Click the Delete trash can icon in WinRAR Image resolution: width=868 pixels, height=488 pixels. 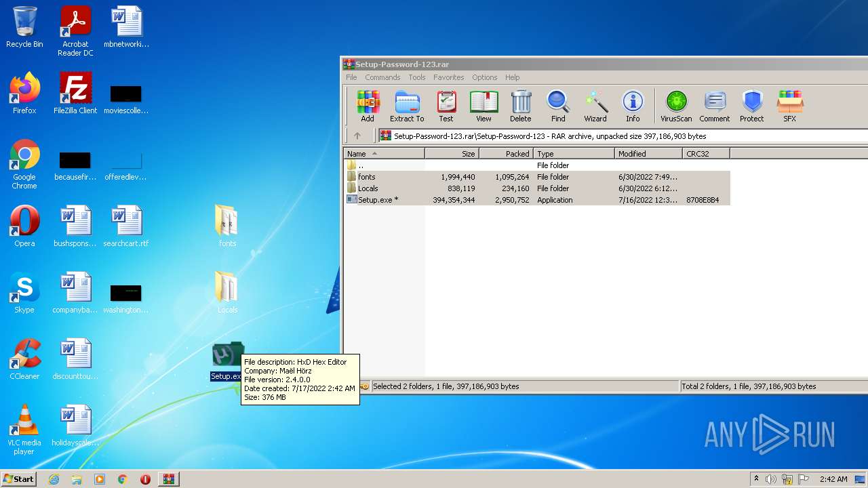coord(521,106)
